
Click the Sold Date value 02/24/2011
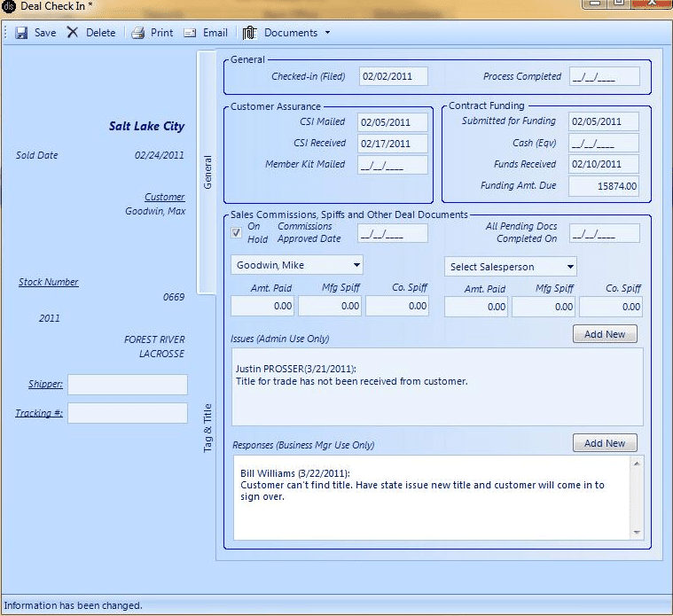(x=160, y=155)
